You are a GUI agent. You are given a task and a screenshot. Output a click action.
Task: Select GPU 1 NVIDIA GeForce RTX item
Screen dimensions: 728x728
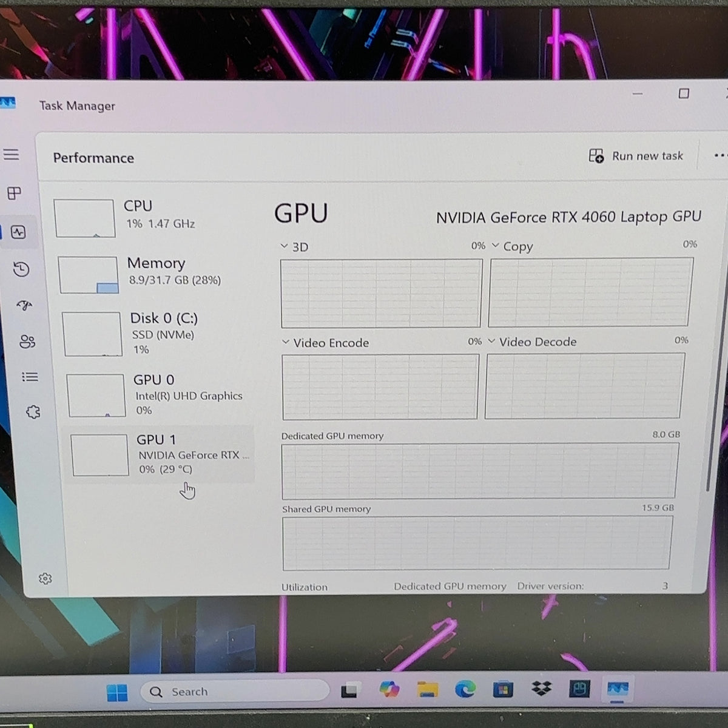160,454
